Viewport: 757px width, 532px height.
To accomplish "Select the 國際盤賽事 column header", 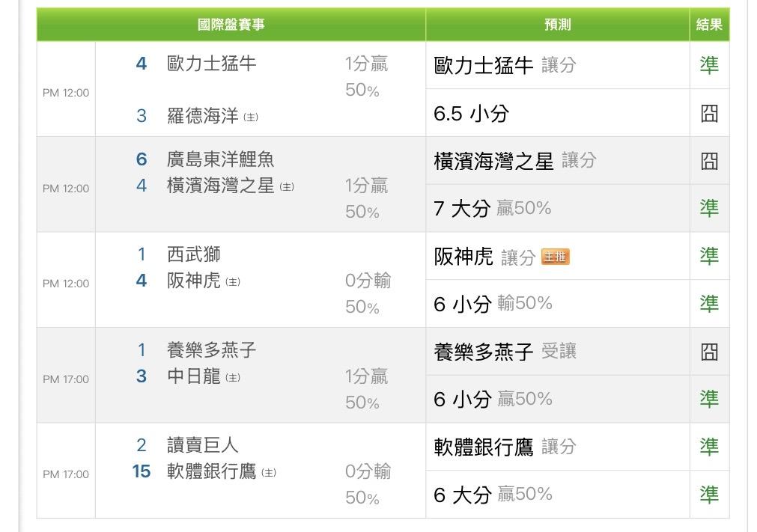I will click(x=231, y=25).
